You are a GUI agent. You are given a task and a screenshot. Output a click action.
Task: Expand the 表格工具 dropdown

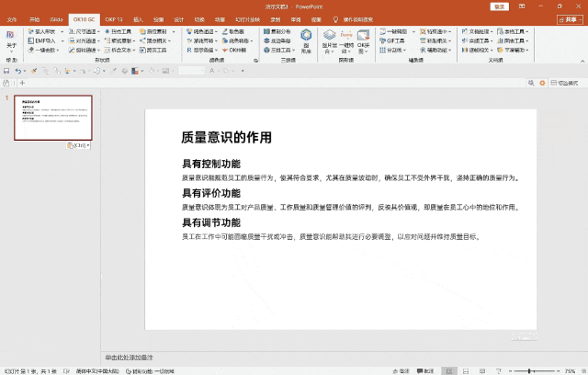(x=526, y=31)
